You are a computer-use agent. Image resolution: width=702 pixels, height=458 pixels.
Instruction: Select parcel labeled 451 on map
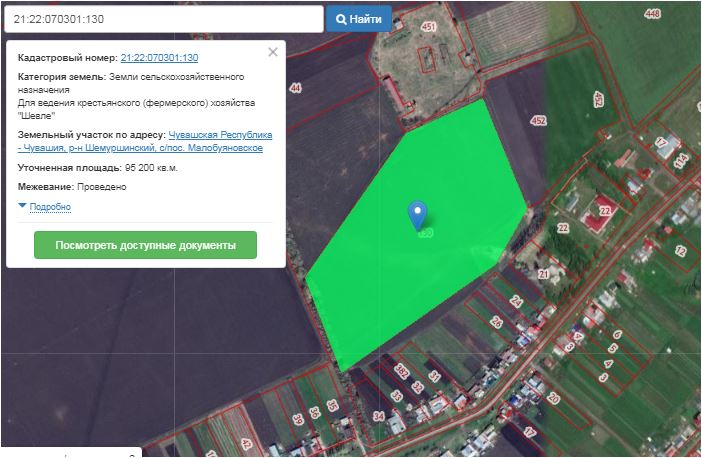point(429,27)
